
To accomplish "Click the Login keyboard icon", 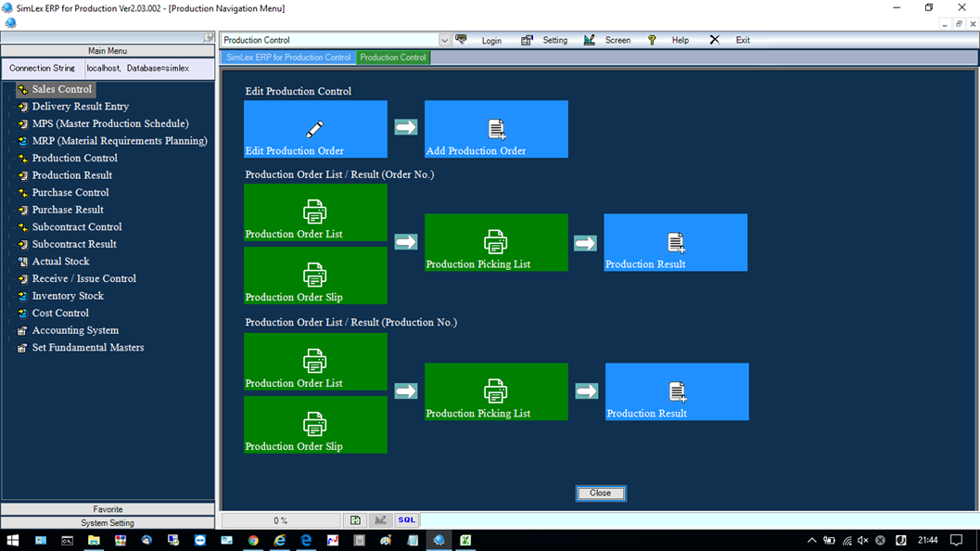I will 461,39.
